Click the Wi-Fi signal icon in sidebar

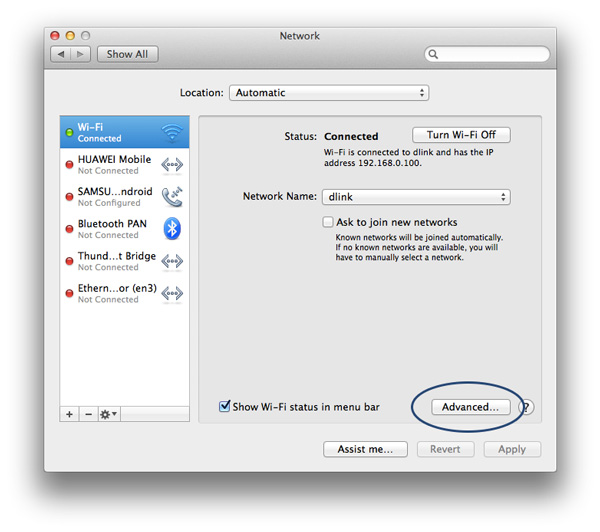point(172,132)
